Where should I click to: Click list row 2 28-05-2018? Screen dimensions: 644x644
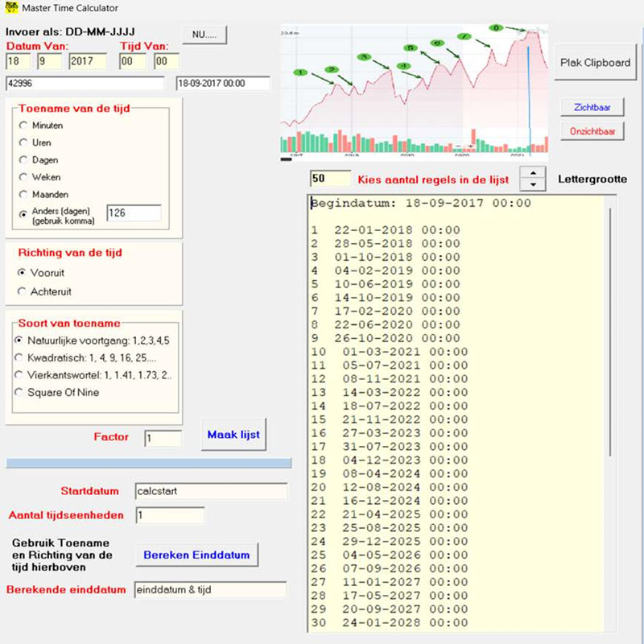(x=386, y=244)
